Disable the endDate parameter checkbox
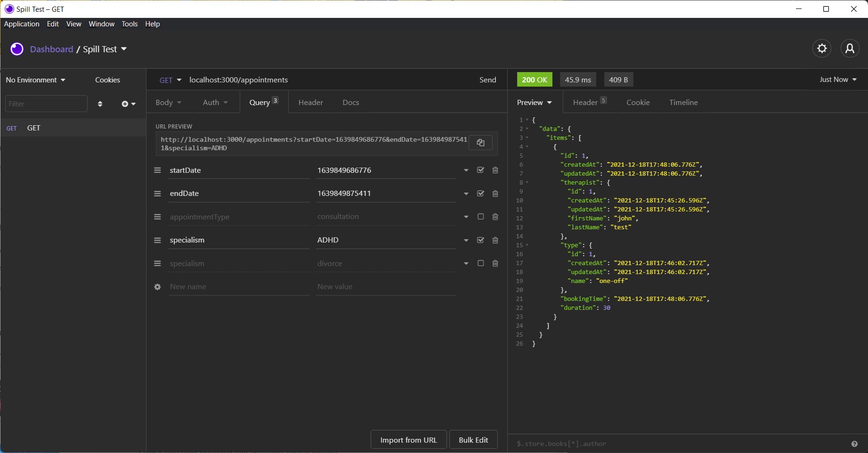This screenshot has width=868, height=453. [480, 193]
